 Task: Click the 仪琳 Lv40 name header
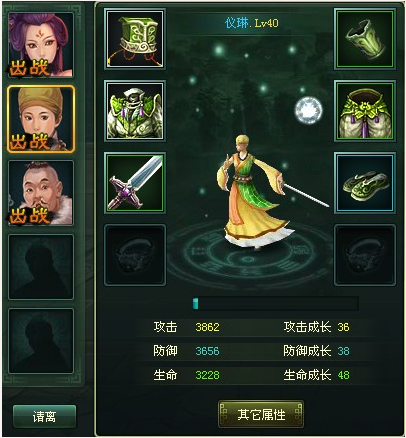(x=252, y=23)
